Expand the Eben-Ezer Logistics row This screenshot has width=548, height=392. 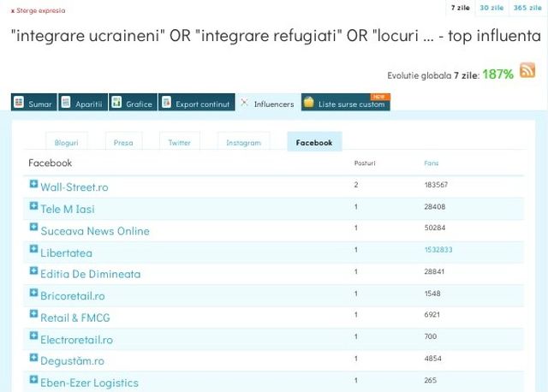click(33, 379)
